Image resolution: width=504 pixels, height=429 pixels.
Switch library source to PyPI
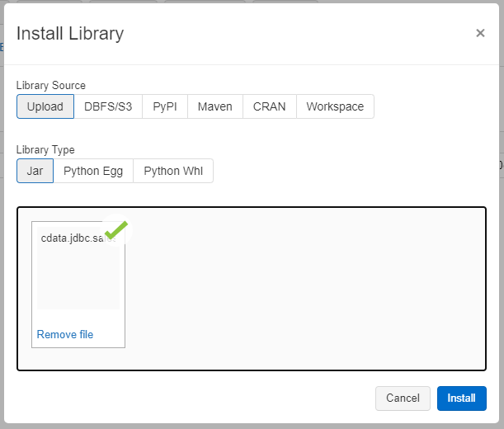(165, 106)
